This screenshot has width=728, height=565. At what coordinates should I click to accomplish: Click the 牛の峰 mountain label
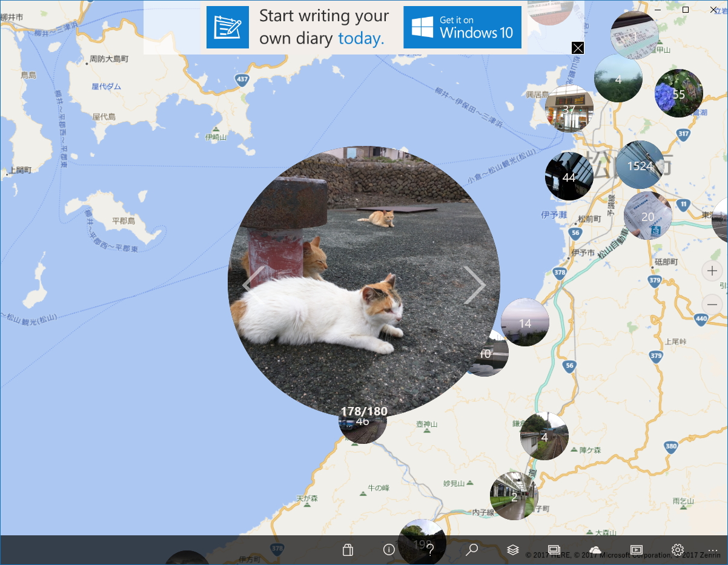point(378,487)
